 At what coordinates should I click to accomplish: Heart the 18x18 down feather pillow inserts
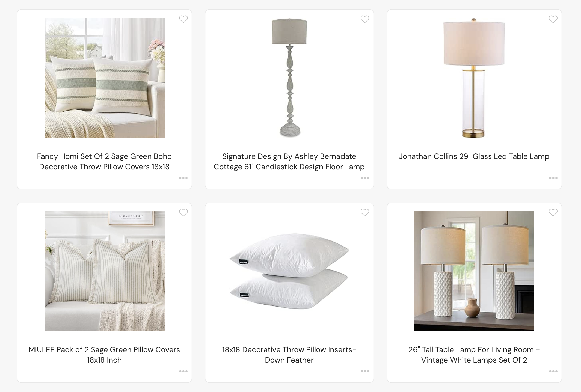click(x=365, y=212)
